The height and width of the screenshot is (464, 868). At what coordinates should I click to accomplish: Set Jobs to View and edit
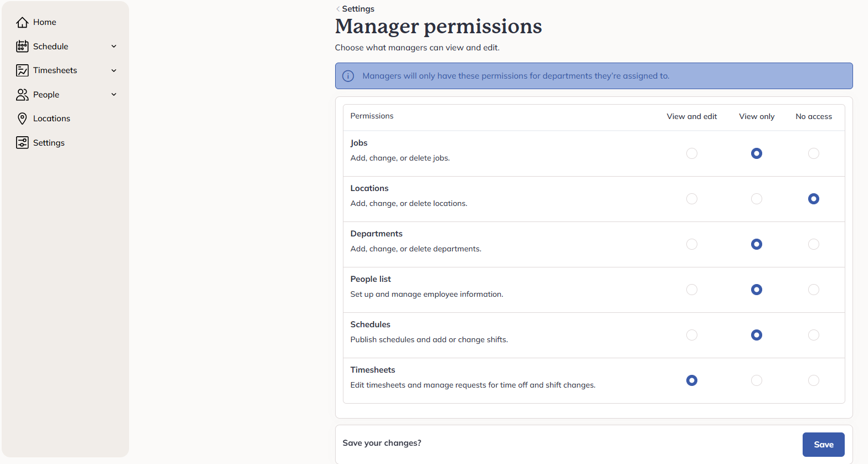pos(692,153)
